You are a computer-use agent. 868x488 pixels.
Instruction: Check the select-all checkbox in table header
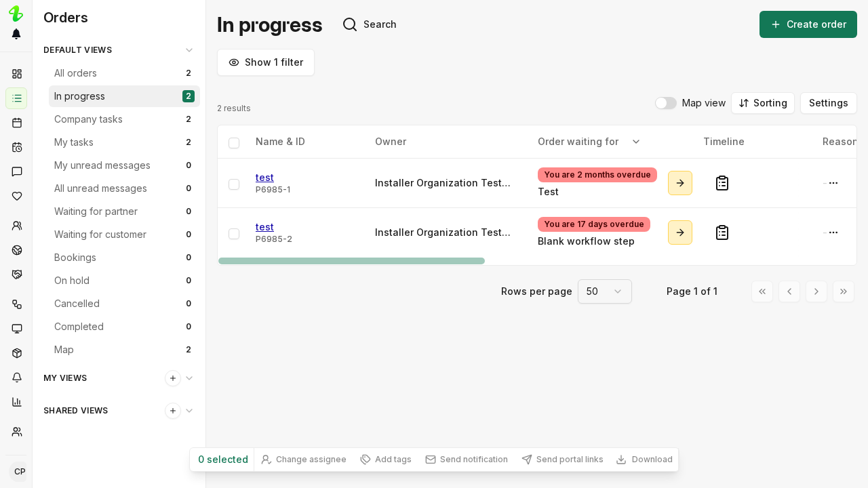pyautogui.click(x=234, y=143)
